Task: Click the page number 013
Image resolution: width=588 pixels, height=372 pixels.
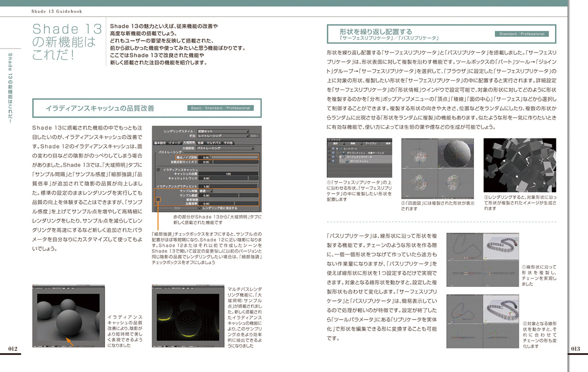Action: click(576, 349)
